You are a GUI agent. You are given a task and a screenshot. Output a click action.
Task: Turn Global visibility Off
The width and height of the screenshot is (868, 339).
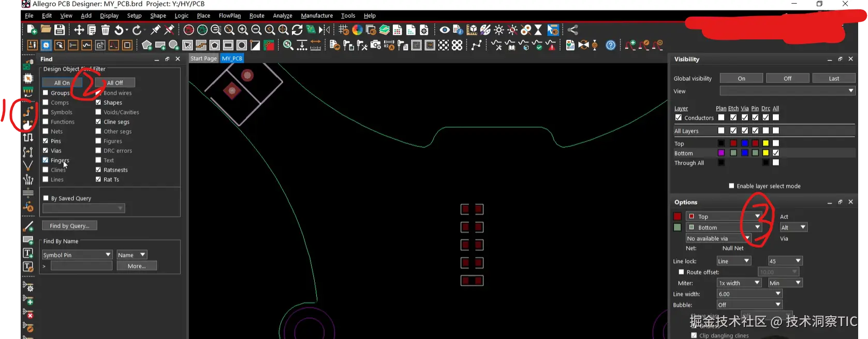[x=787, y=78]
